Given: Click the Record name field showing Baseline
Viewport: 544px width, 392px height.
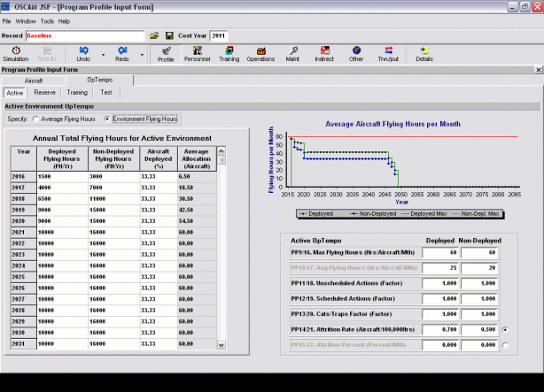Looking at the screenshot, I should click(x=85, y=35).
